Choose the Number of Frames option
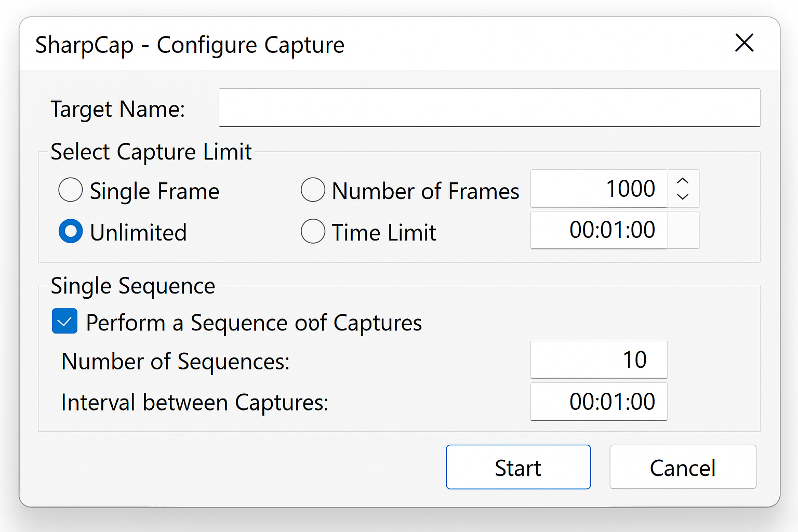This screenshot has height=532, width=798. tap(313, 190)
